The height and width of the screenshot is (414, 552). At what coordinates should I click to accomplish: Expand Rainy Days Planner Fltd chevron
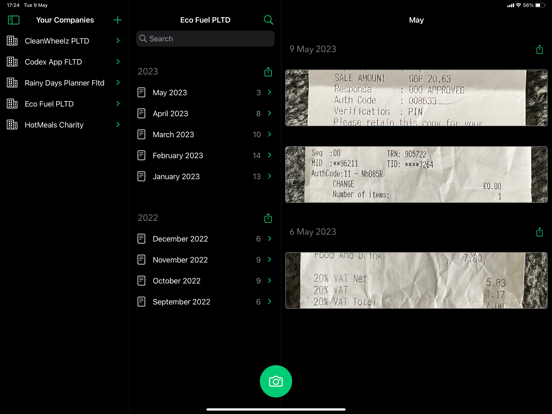tap(118, 83)
